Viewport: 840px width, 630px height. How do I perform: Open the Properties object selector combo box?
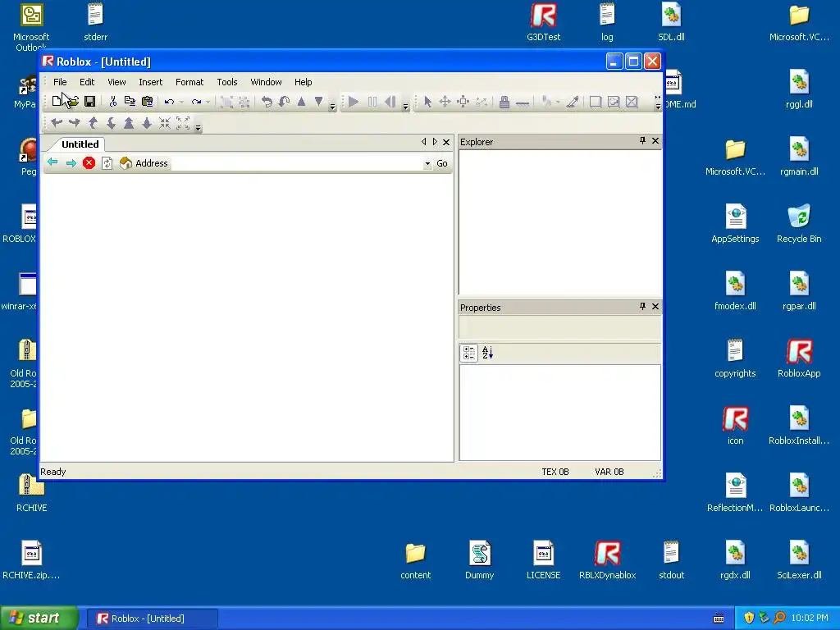coord(559,327)
